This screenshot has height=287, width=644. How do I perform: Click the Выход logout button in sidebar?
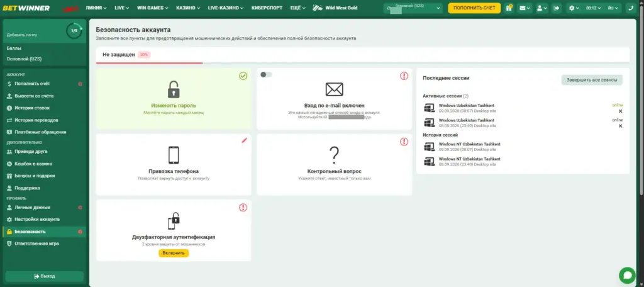[45, 276]
